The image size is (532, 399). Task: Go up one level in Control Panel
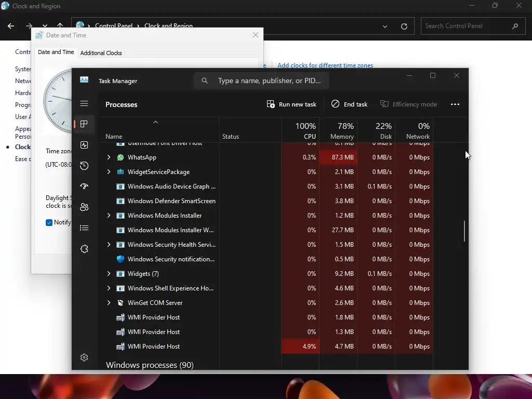[60, 25]
